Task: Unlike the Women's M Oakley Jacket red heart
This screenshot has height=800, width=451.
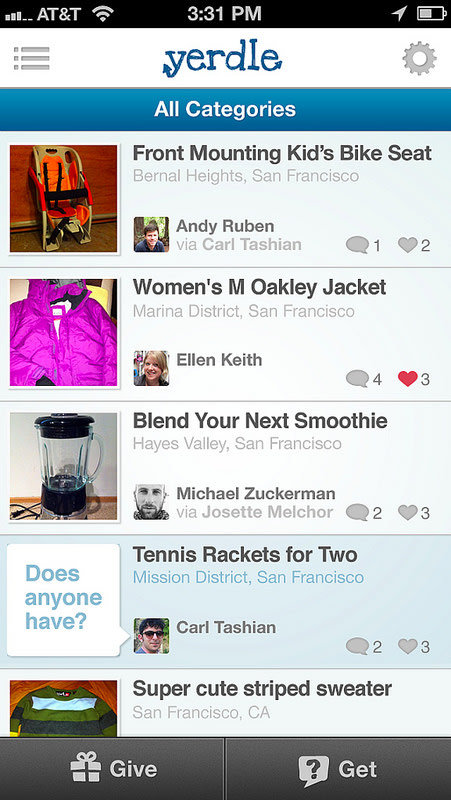Action: (x=408, y=379)
